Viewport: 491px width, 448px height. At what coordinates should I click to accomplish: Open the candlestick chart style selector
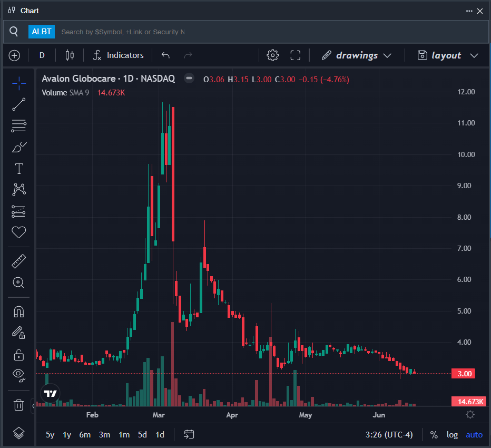70,55
